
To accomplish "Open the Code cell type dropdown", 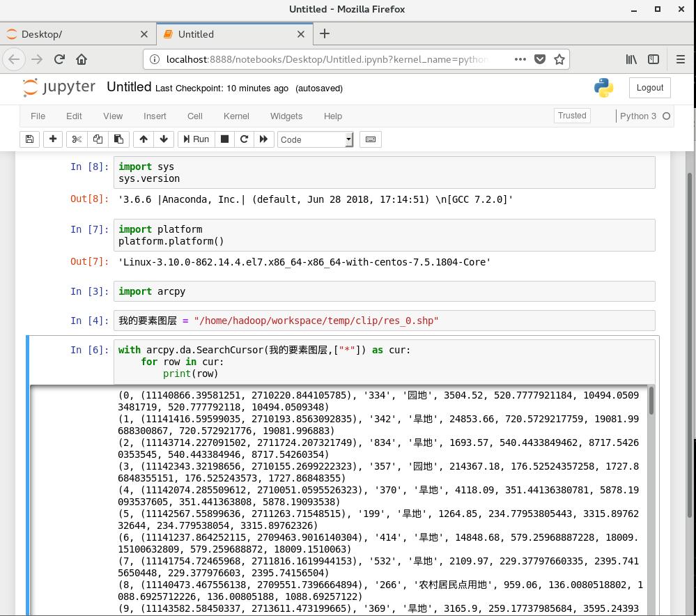I will click(x=315, y=139).
